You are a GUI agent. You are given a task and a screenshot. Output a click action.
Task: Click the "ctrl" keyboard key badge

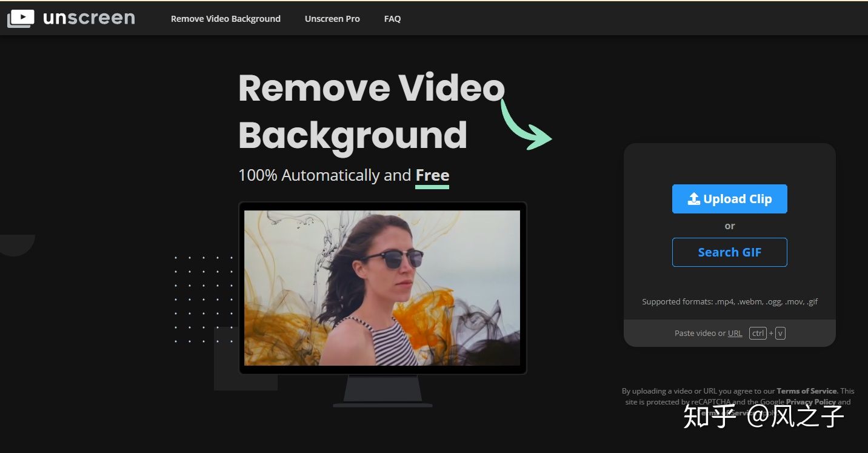click(x=758, y=333)
